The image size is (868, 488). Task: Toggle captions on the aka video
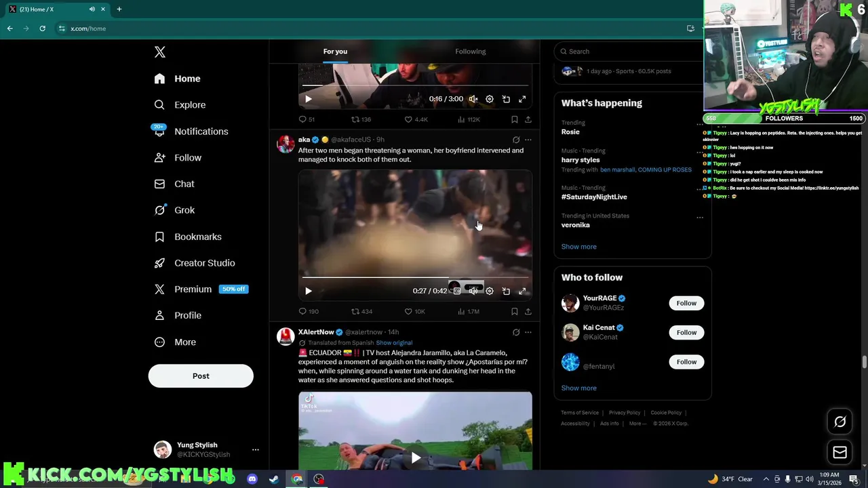[x=457, y=291]
